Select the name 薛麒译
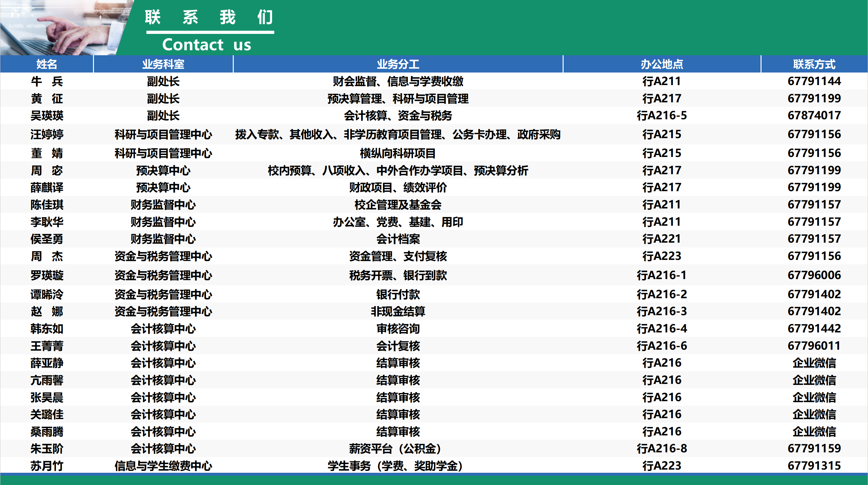This screenshot has height=485, width=868. click(x=46, y=187)
